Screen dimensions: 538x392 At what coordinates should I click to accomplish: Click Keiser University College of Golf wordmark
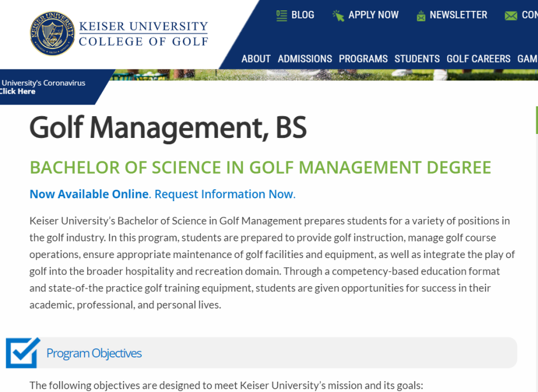pyautogui.click(x=144, y=34)
